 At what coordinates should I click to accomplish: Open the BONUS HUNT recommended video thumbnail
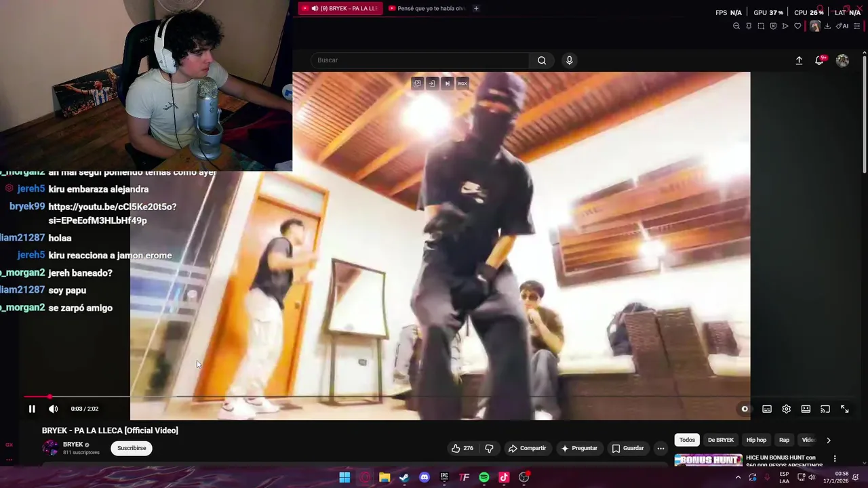(708, 460)
